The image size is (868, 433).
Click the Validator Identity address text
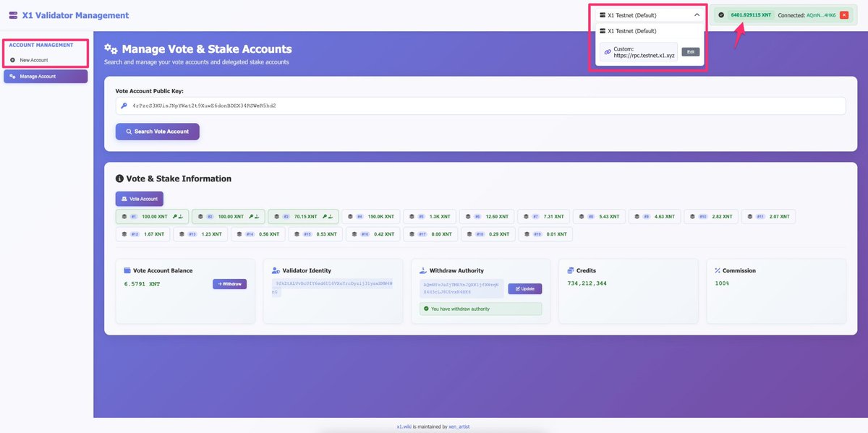[333, 287]
